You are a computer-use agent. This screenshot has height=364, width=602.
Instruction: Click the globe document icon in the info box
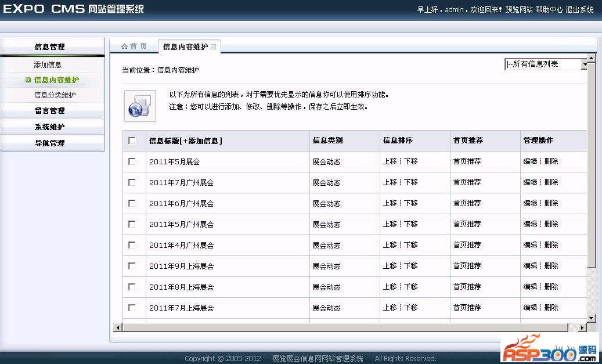coord(140,106)
